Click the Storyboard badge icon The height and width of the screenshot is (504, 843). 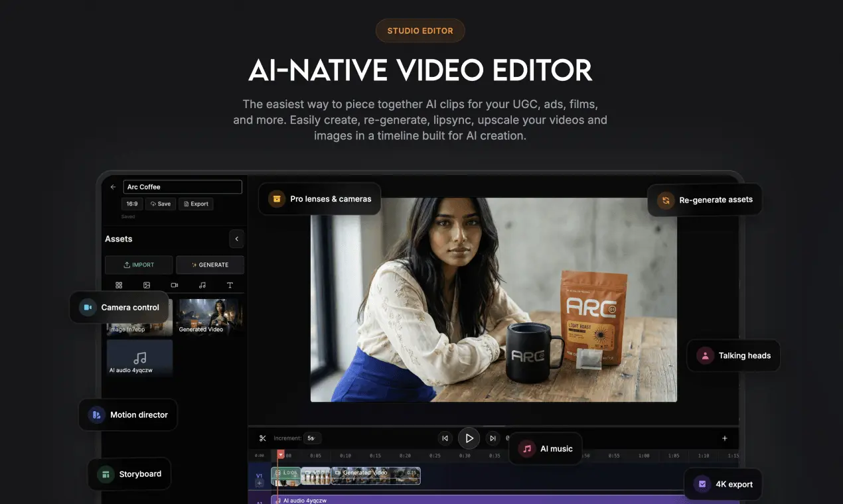tap(106, 473)
